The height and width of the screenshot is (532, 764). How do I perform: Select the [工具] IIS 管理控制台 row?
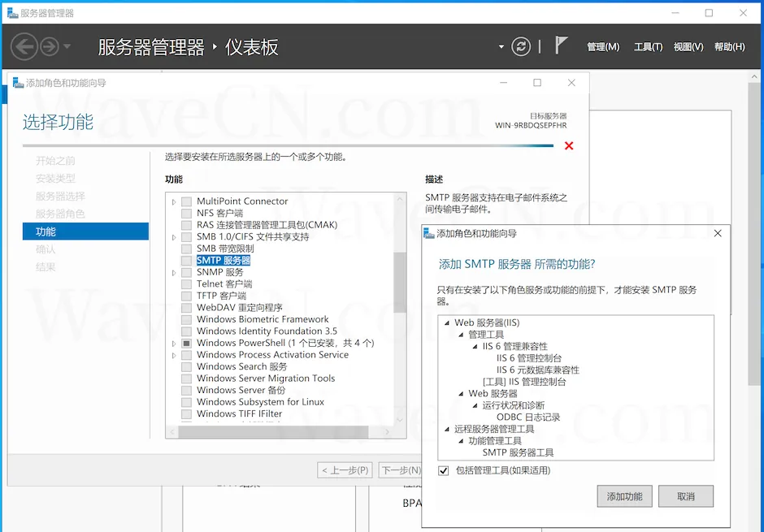(524, 382)
